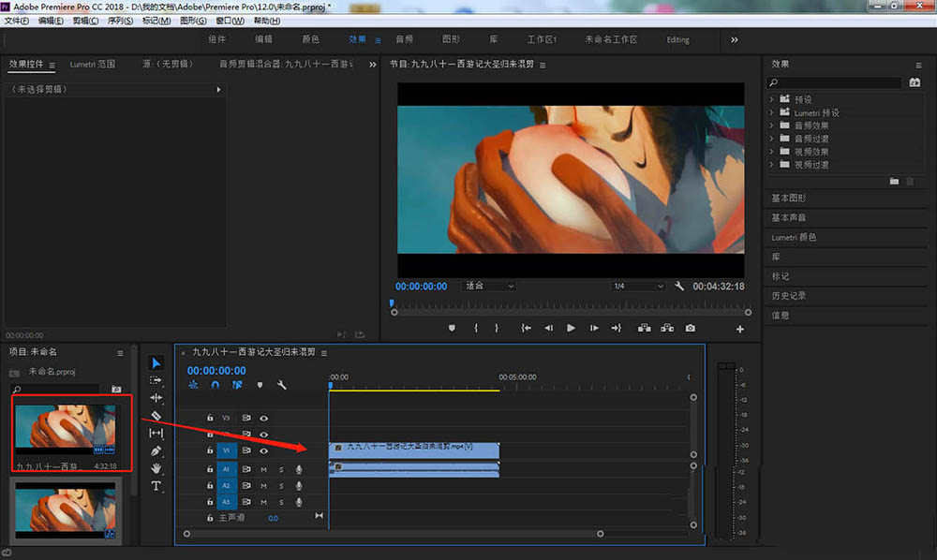This screenshot has width=937, height=560.
Task: Select the Type (T) tool
Action: click(156, 486)
